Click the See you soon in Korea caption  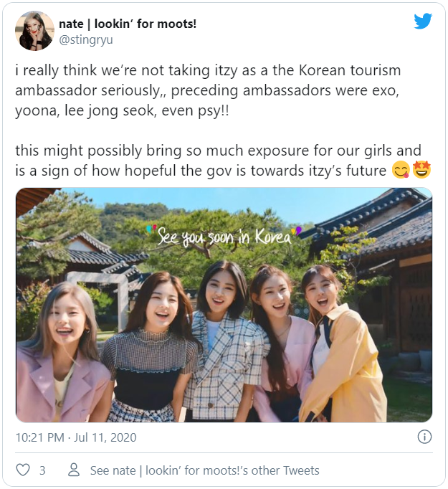click(x=224, y=237)
